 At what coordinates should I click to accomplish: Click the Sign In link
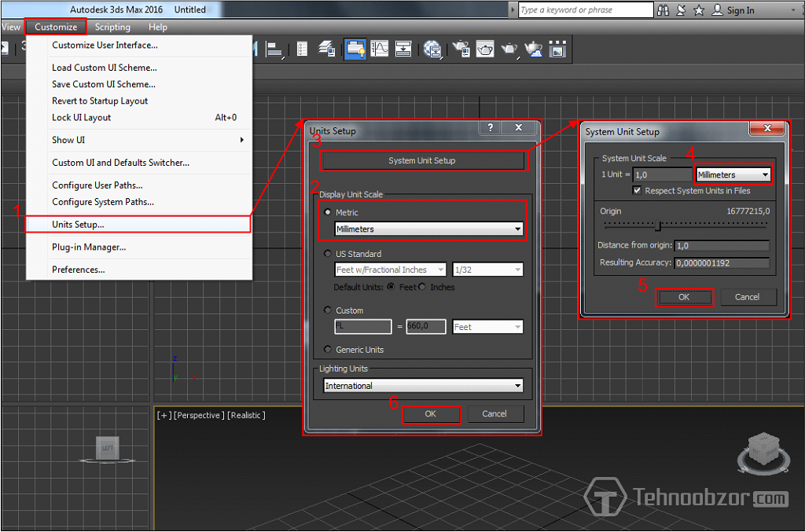coord(741,10)
